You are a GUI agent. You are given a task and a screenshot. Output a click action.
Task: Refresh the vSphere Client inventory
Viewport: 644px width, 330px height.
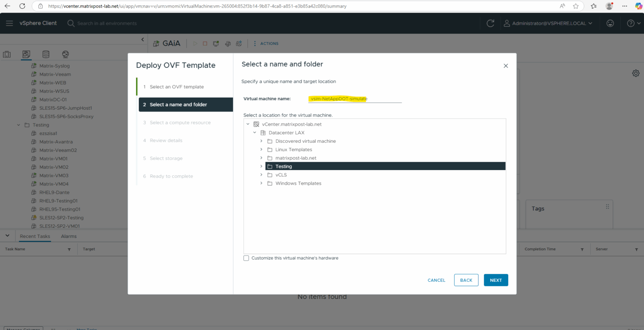(x=490, y=23)
